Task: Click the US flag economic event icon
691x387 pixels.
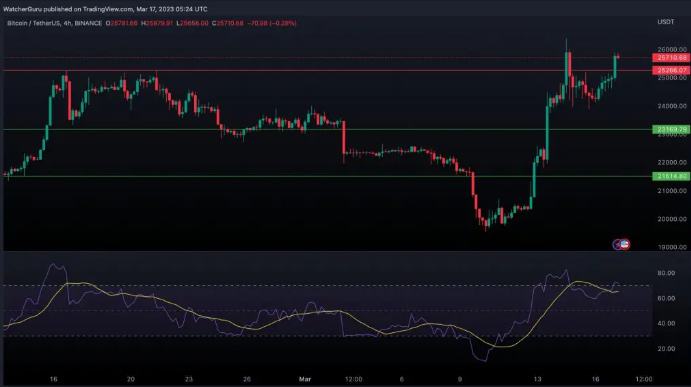Action: (x=625, y=244)
